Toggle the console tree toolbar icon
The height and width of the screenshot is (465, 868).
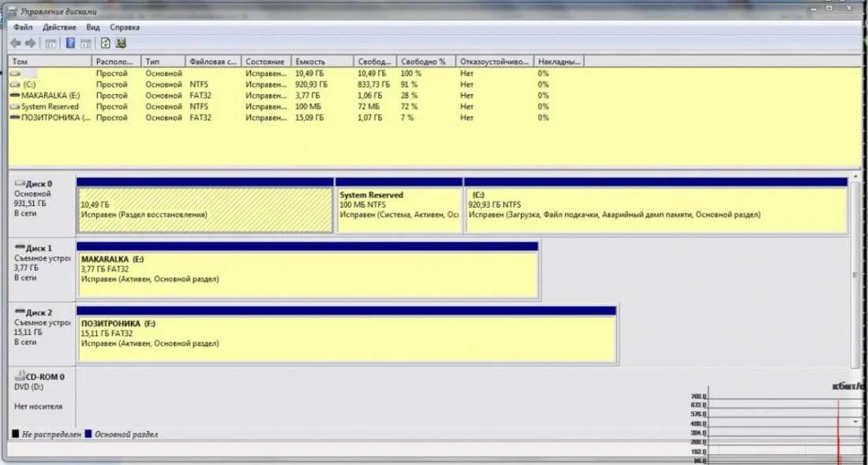click(51, 43)
